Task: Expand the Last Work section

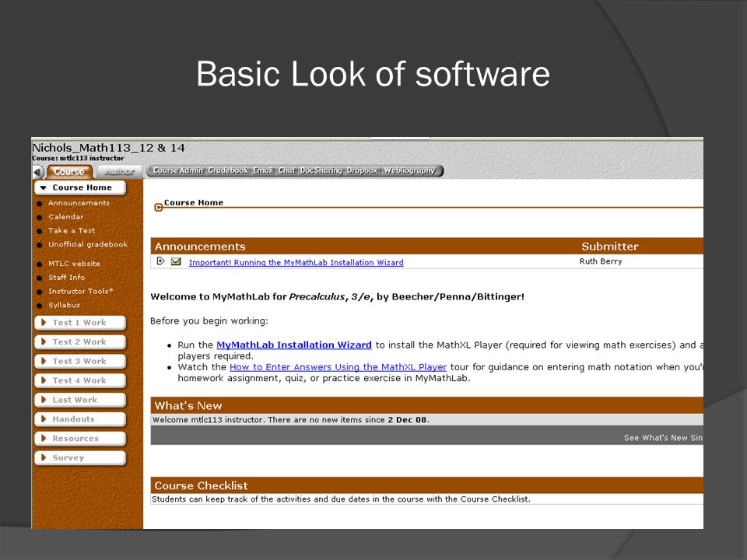Action: tap(80, 400)
